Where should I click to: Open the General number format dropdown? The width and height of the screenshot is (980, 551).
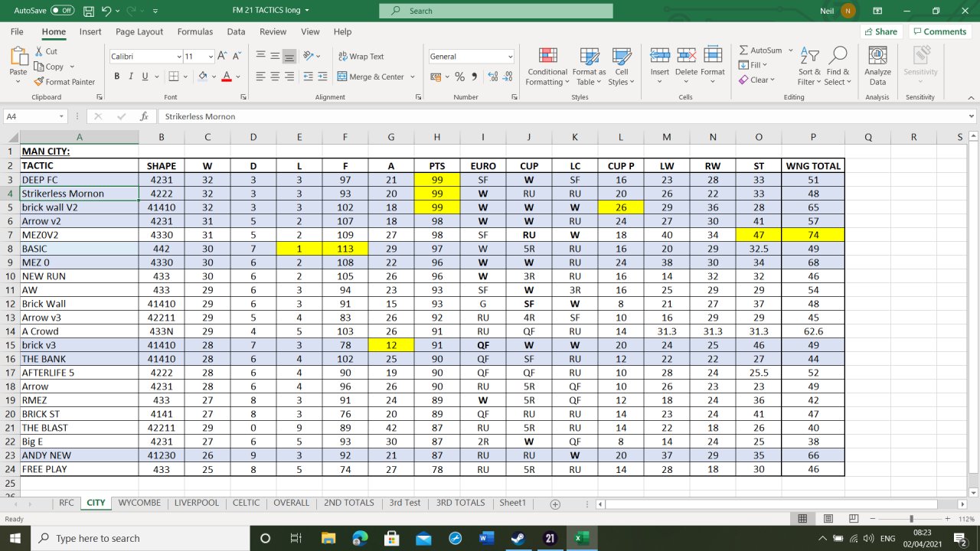pyautogui.click(x=510, y=57)
